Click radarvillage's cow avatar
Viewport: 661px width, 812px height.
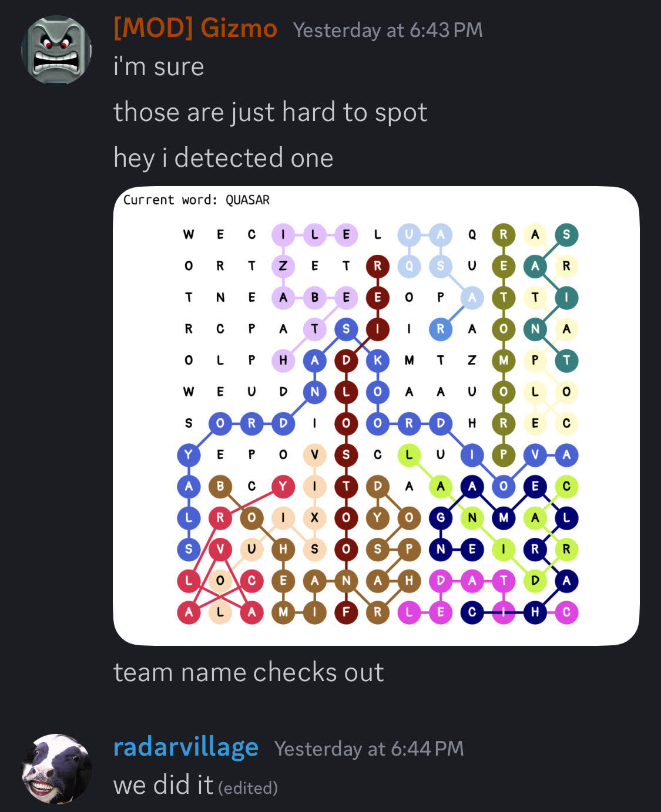(56, 769)
